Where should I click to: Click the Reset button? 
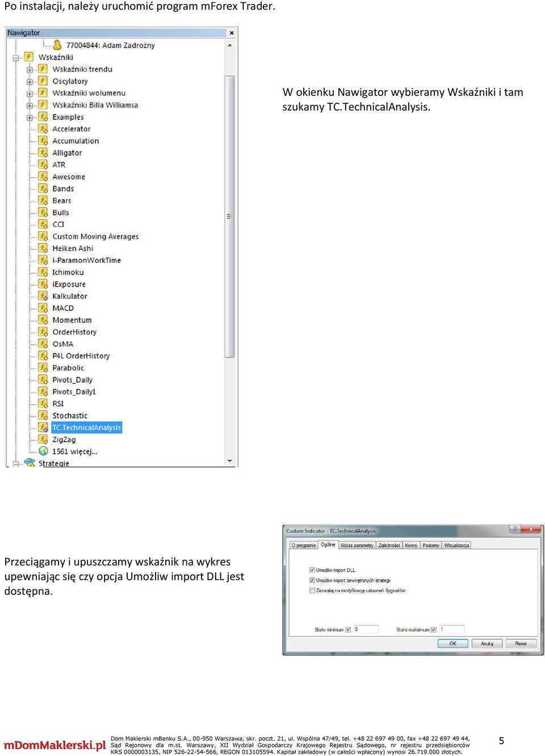pos(521,644)
